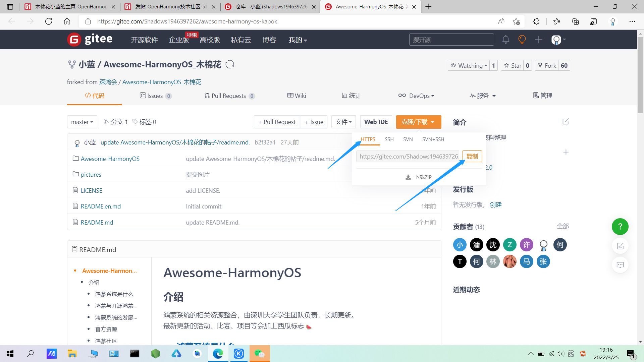Open the pictures folder
The image size is (644, 362).
coord(91,175)
